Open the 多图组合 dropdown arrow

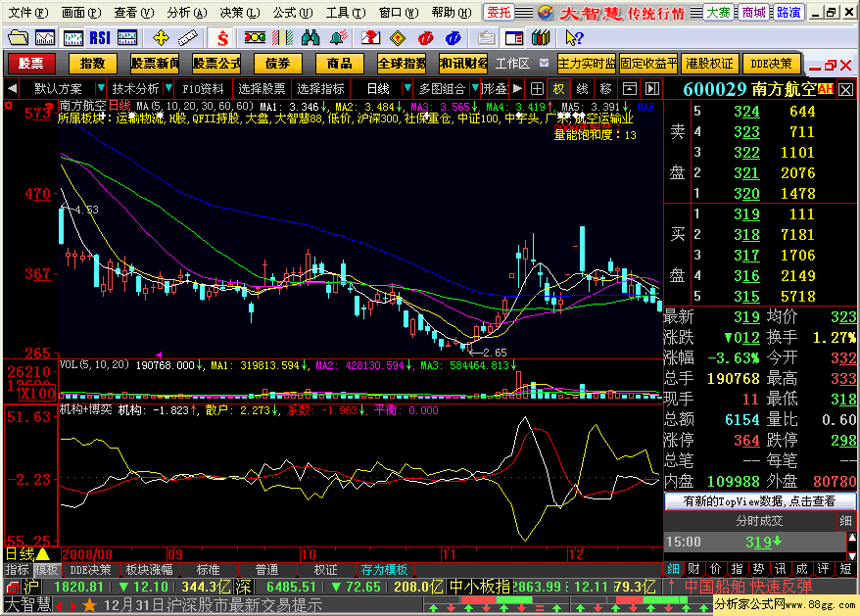tap(475, 88)
